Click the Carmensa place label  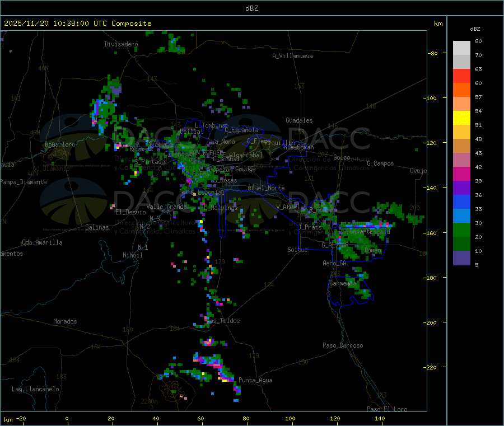343,283
